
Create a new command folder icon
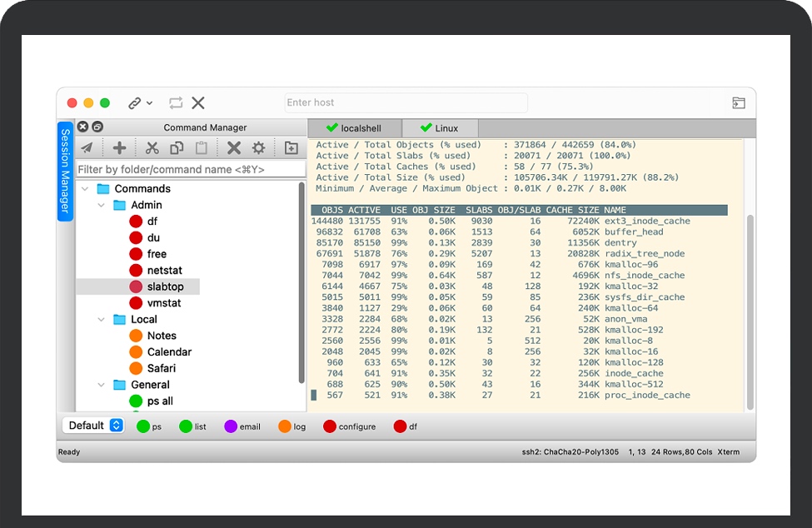tap(291, 148)
